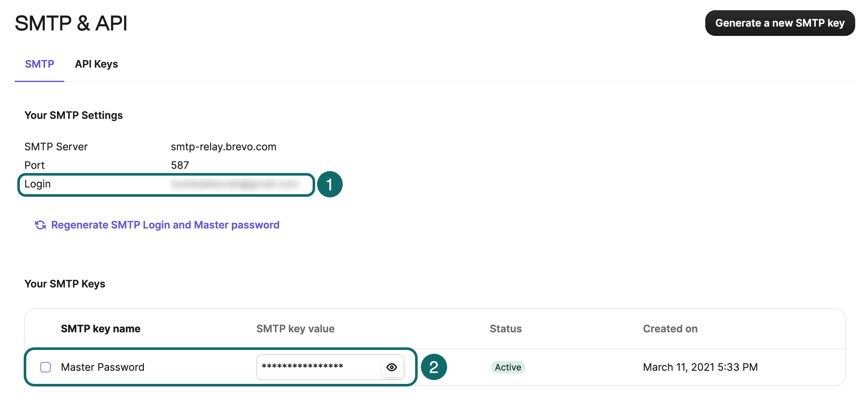Click Generate a new SMTP key button
The height and width of the screenshot is (398, 868).
[780, 23]
